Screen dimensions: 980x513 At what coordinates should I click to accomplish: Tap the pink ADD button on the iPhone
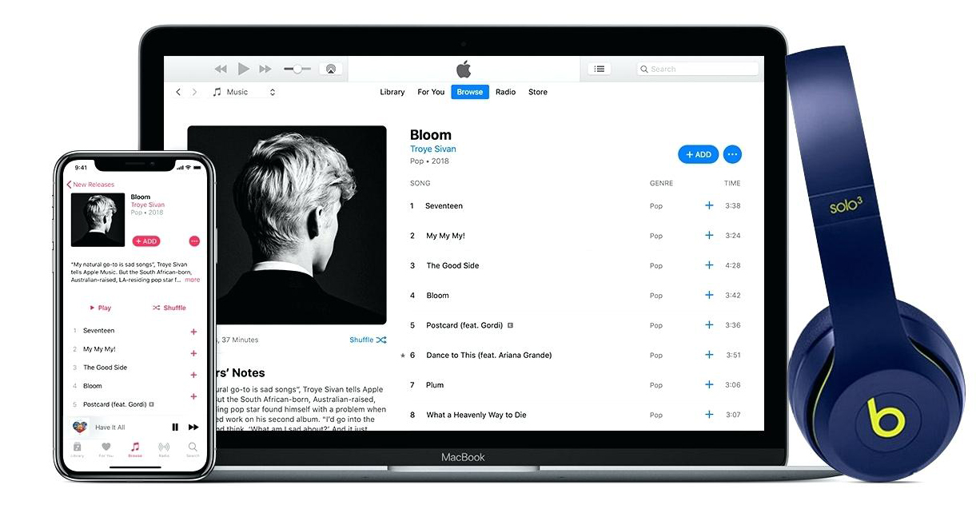[146, 241]
